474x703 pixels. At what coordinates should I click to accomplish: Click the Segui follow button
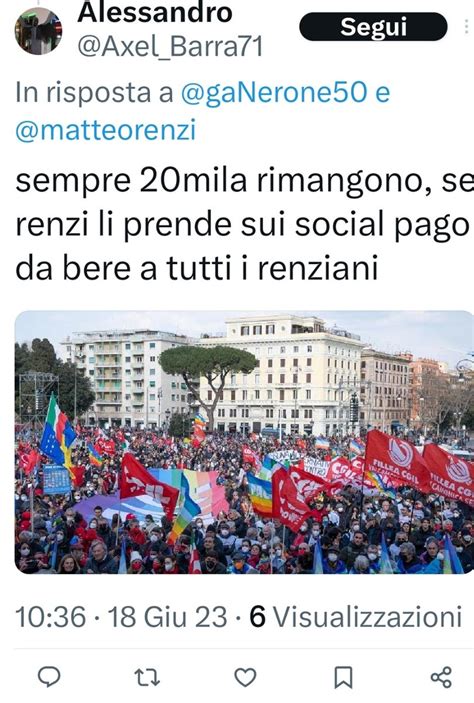(x=373, y=27)
